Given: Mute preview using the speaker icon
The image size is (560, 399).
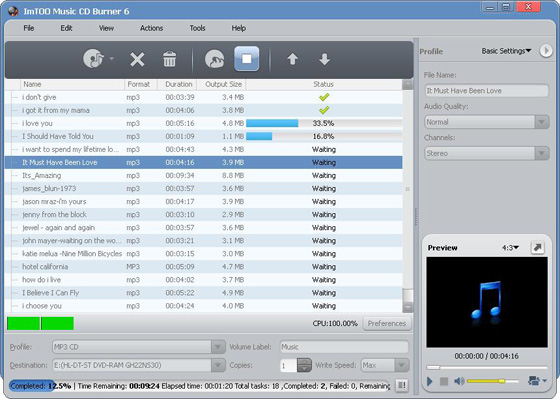Looking at the screenshot, I should [x=459, y=381].
